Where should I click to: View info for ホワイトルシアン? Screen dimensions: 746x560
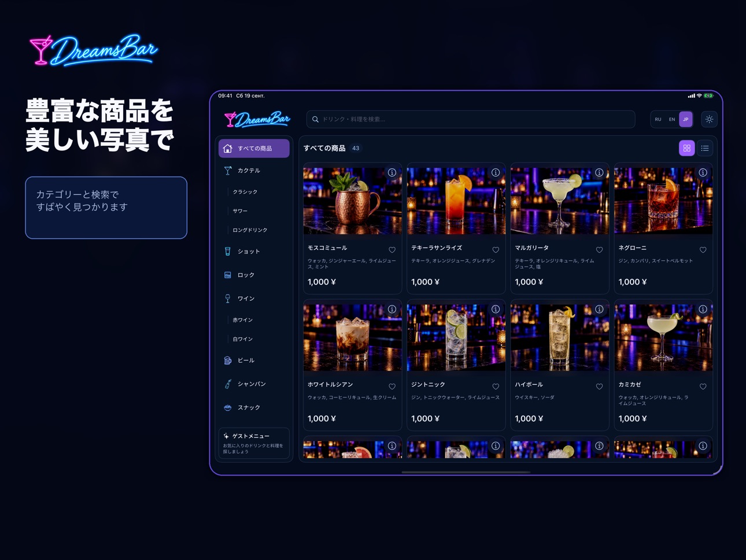click(392, 309)
